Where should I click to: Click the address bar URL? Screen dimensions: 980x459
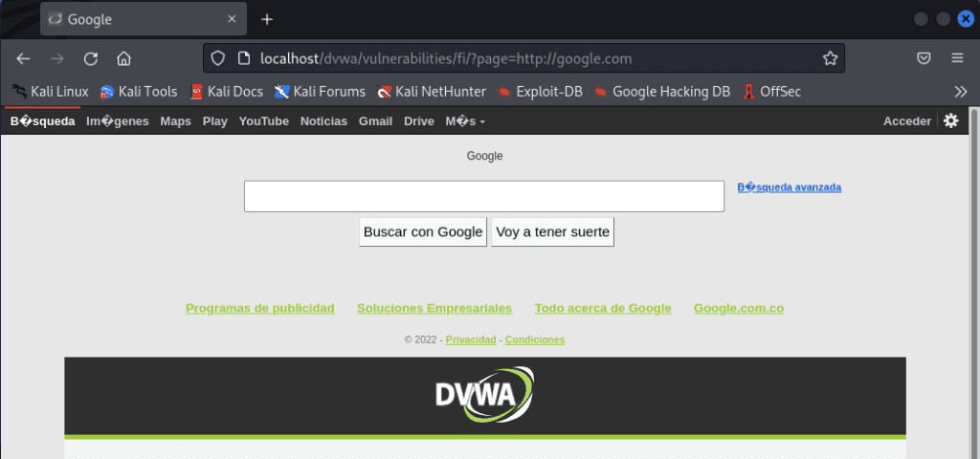[446, 58]
